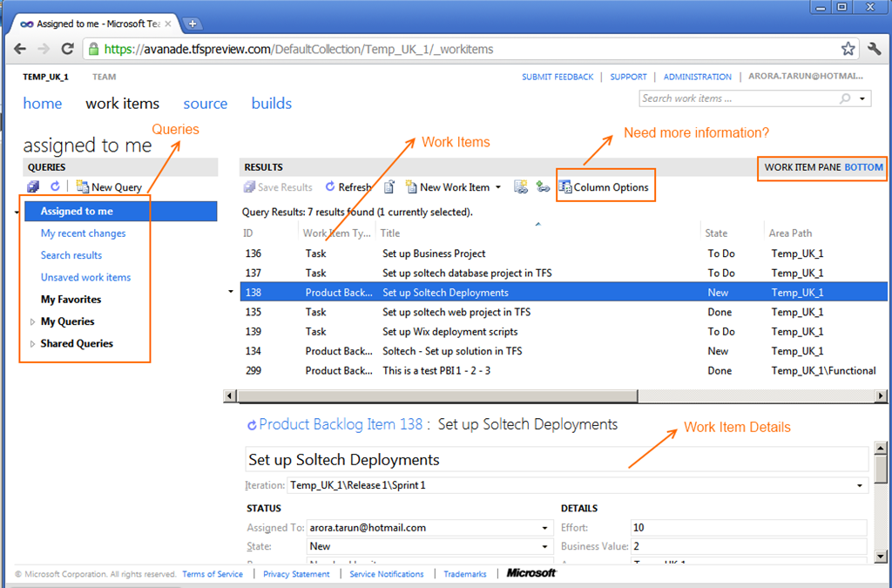The width and height of the screenshot is (892, 588).
Task: Click the horizontal scrollbar right arrow
Action: 881,395
